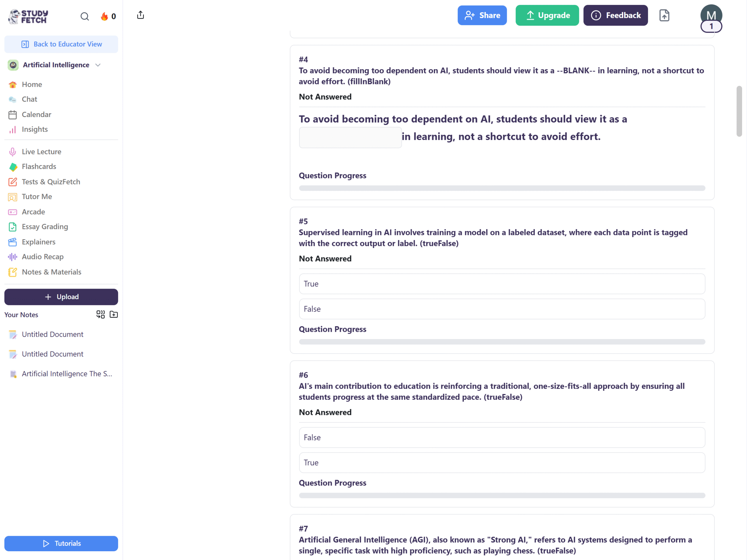
Task: Select True for question #5
Action: click(502, 284)
